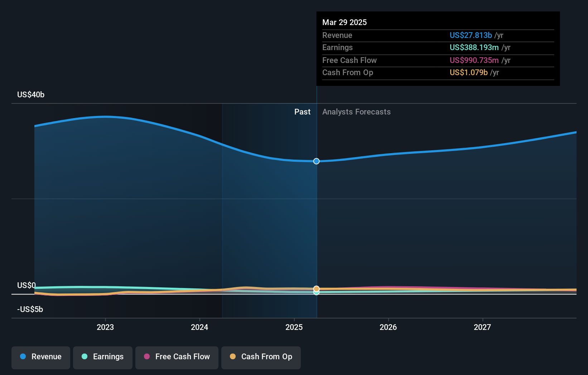Click the US$1.079b cash from op value

(468, 72)
